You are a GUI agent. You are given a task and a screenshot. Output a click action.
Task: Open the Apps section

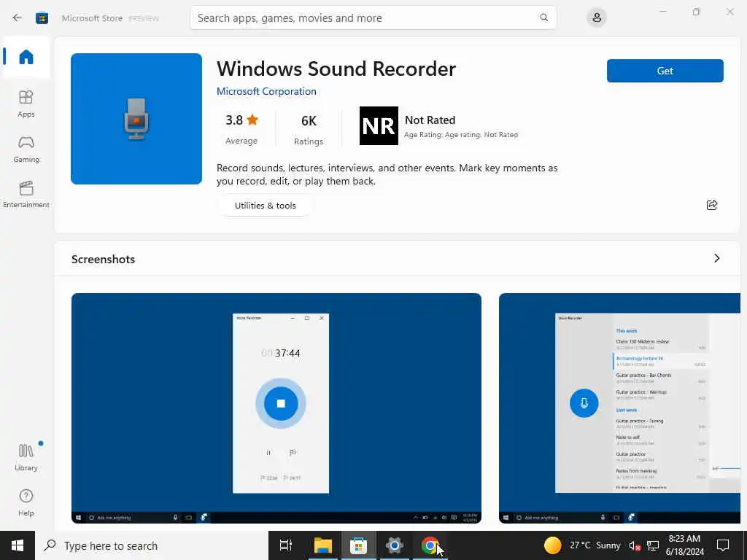click(26, 104)
